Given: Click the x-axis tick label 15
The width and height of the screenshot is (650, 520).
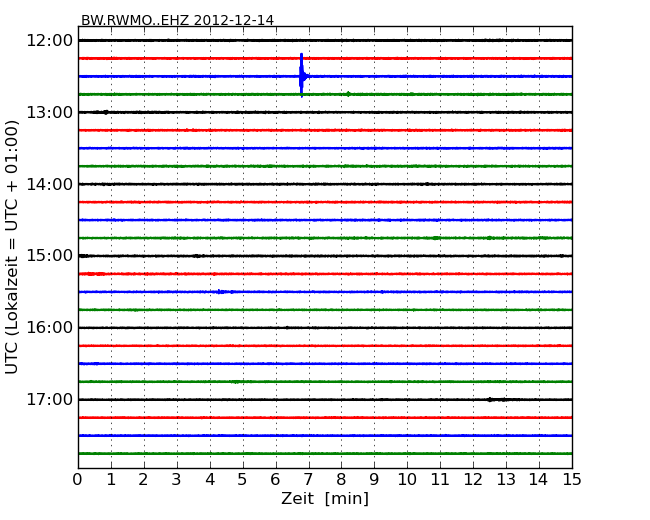Looking at the screenshot, I should pos(572,480).
